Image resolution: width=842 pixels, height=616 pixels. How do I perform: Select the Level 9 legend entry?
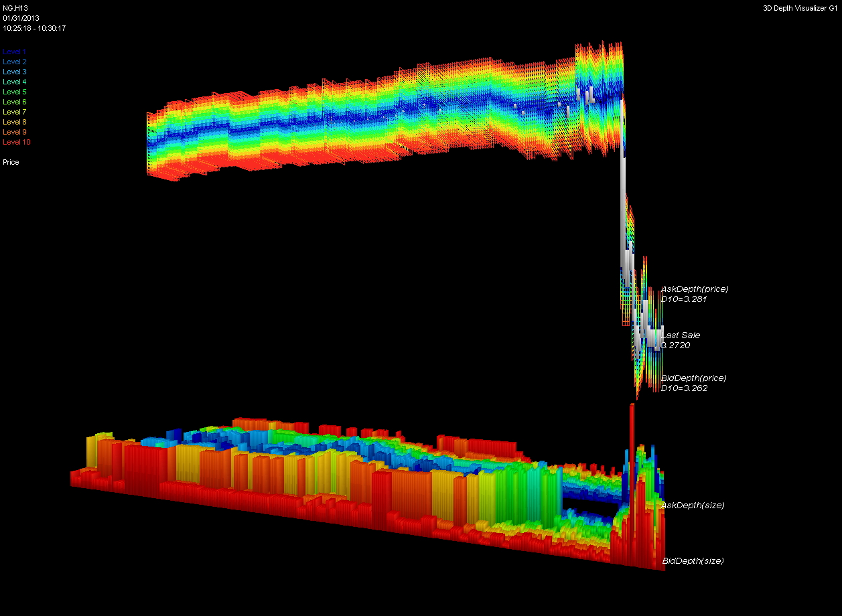[x=14, y=132]
